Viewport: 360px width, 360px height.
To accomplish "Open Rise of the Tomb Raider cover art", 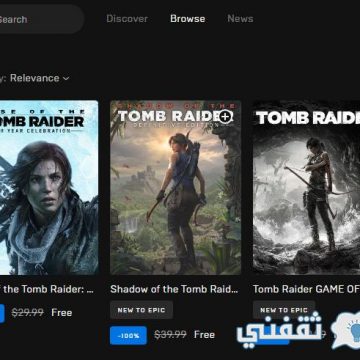I will tap(49, 187).
